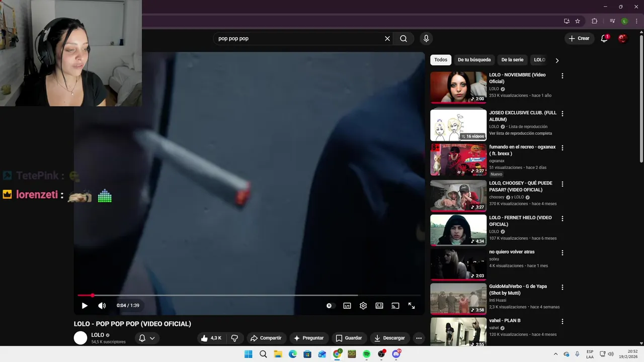Open the fumando en el recreo thumbnail
This screenshot has height=362, width=644.
tap(458, 159)
